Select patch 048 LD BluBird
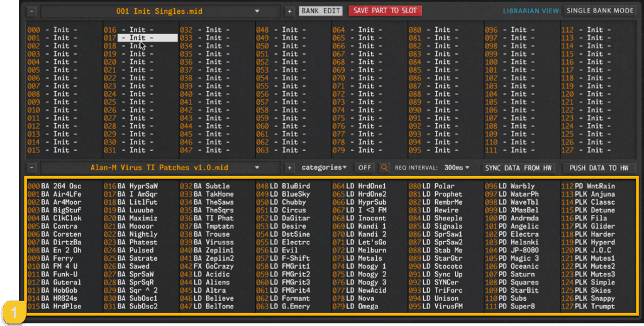644x326 pixels. (283, 186)
